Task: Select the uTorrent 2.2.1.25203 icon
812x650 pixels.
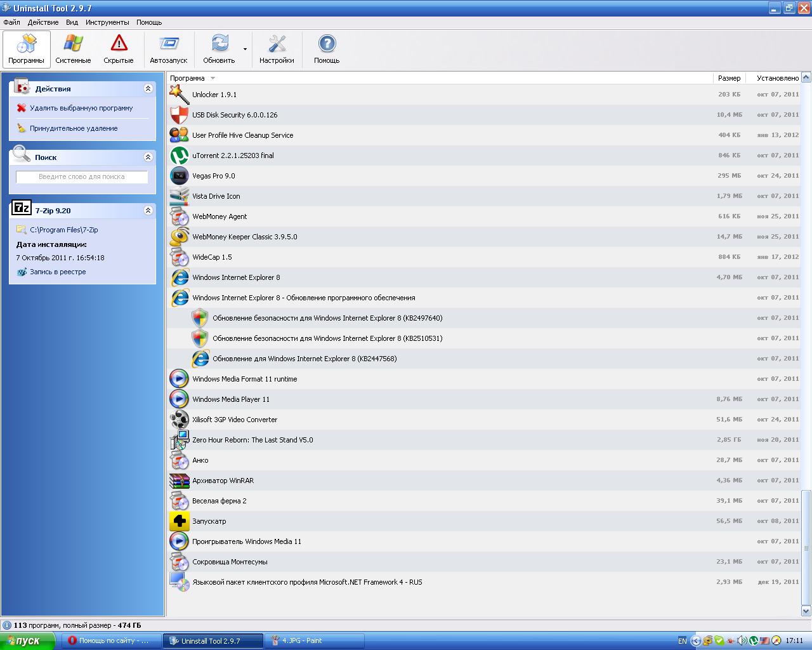Action: tap(180, 156)
